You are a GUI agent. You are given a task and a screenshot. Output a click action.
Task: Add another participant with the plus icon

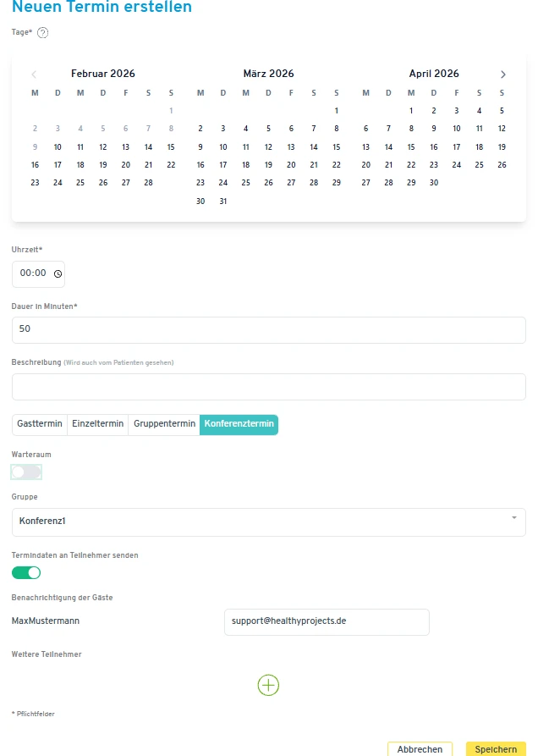click(268, 685)
